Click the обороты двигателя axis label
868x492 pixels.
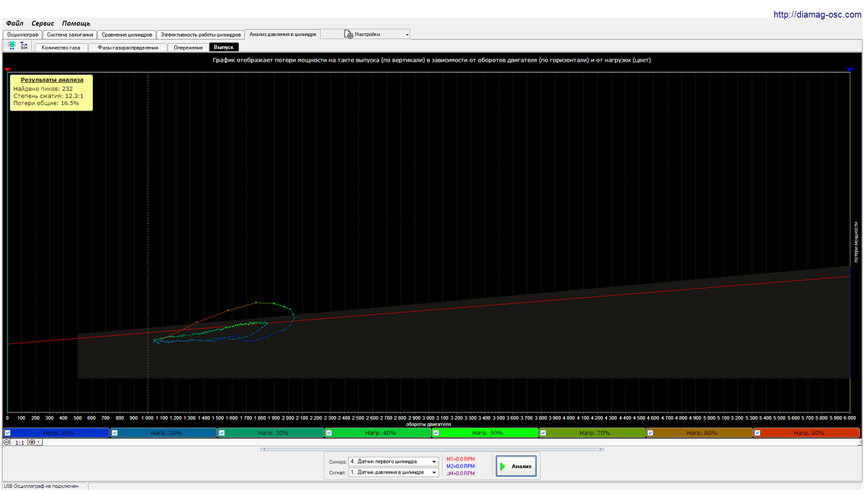tap(429, 424)
